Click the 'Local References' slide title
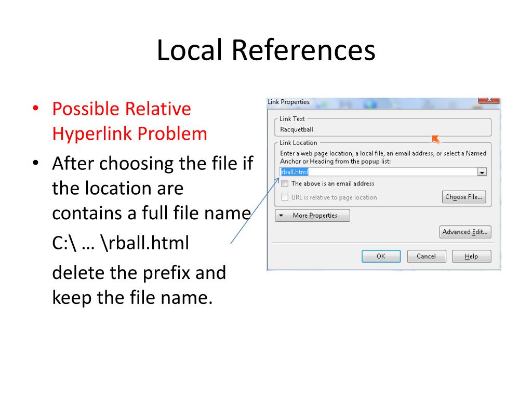Viewport: 532px width, 399px height. click(266, 50)
